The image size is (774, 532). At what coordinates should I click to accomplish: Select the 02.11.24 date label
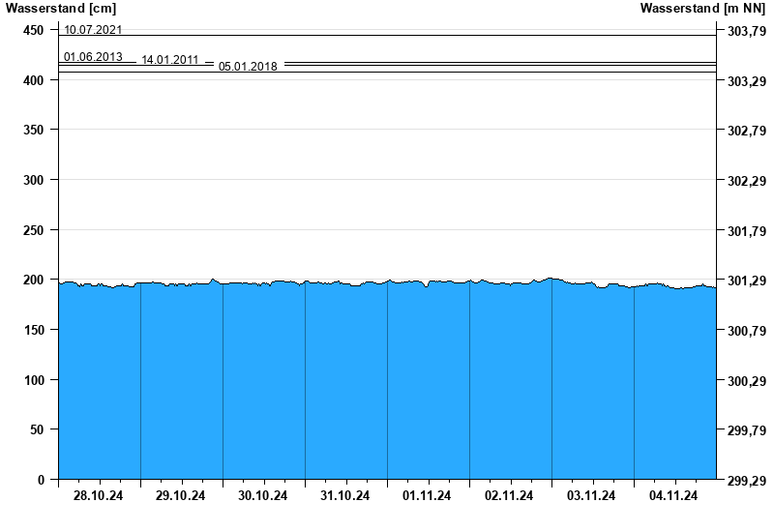[510, 496]
